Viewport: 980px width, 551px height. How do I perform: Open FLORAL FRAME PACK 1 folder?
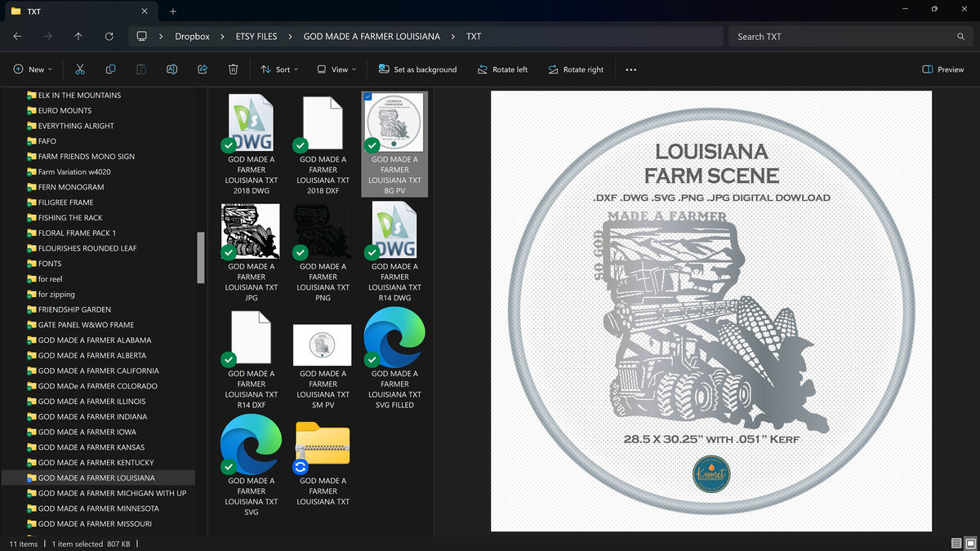click(x=77, y=233)
